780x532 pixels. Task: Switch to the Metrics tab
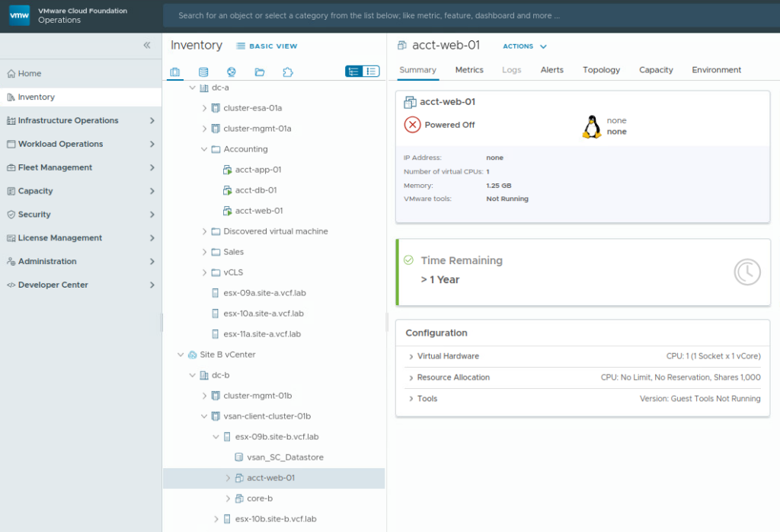pyautogui.click(x=469, y=70)
